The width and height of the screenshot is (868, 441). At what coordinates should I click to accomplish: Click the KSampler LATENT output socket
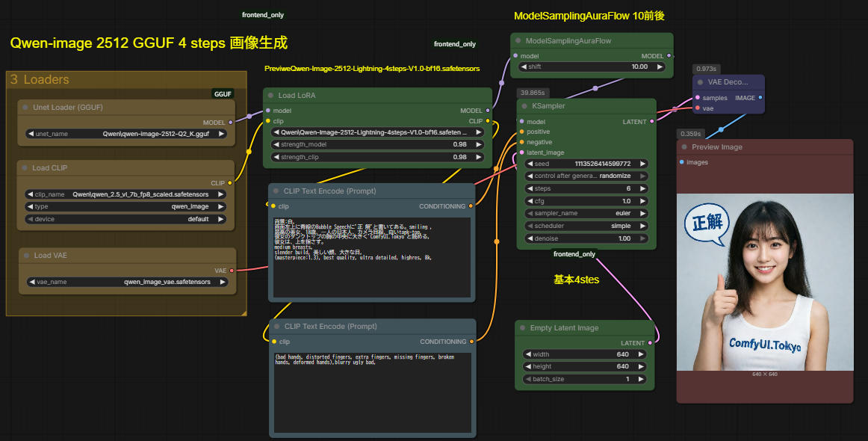tap(652, 121)
